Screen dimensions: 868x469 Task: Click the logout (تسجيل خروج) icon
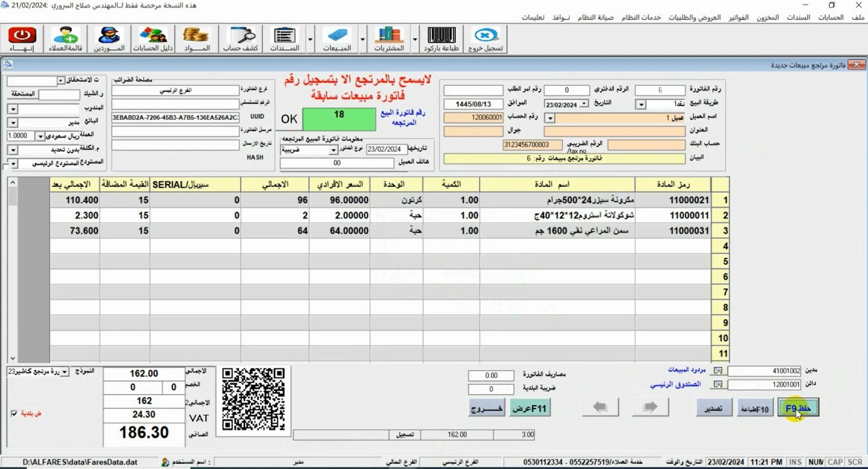486,39
